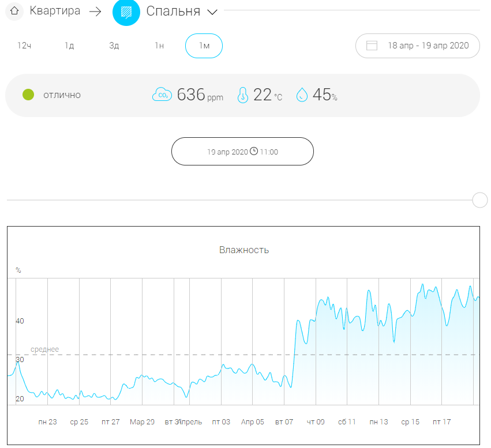Click the clock icon in timestamp

254,152
